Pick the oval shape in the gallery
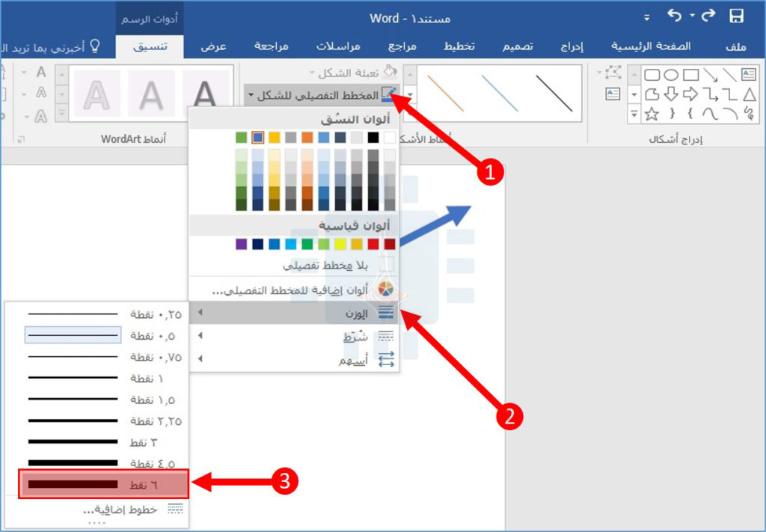The width and height of the screenshot is (766, 532). [x=671, y=75]
